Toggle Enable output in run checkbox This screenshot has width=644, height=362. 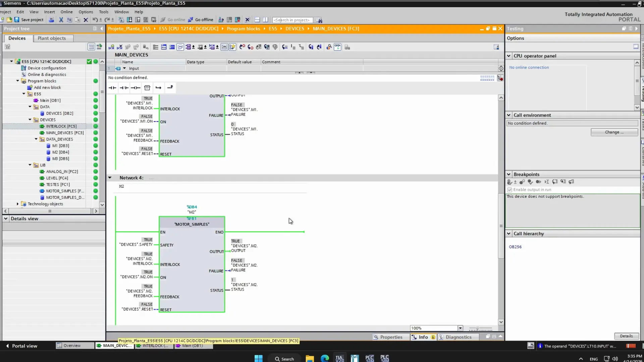click(x=509, y=190)
